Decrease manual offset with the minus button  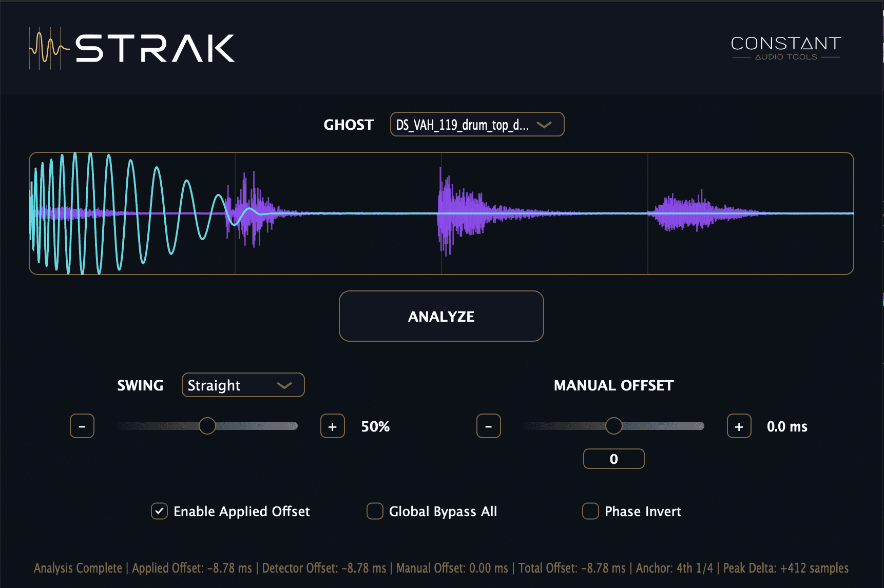click(x=489, y=426)
